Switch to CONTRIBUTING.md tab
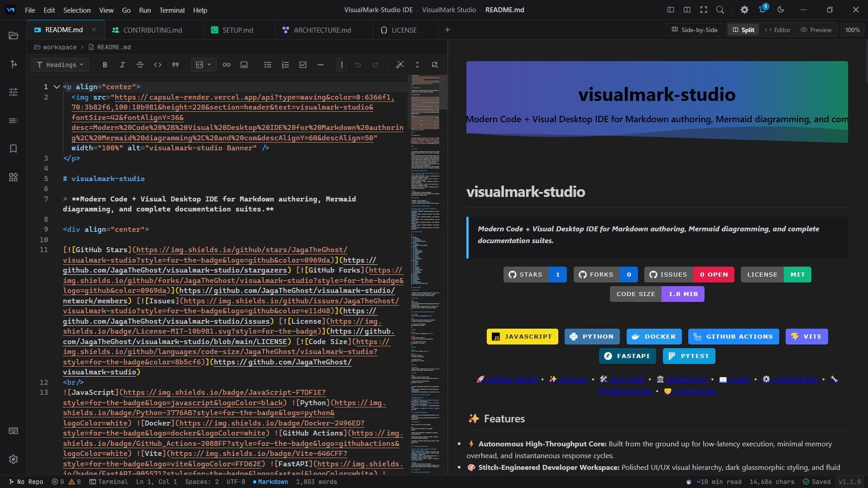Image resolution: width=868 pixels, height=488 pixels. [x=153, y=30]
